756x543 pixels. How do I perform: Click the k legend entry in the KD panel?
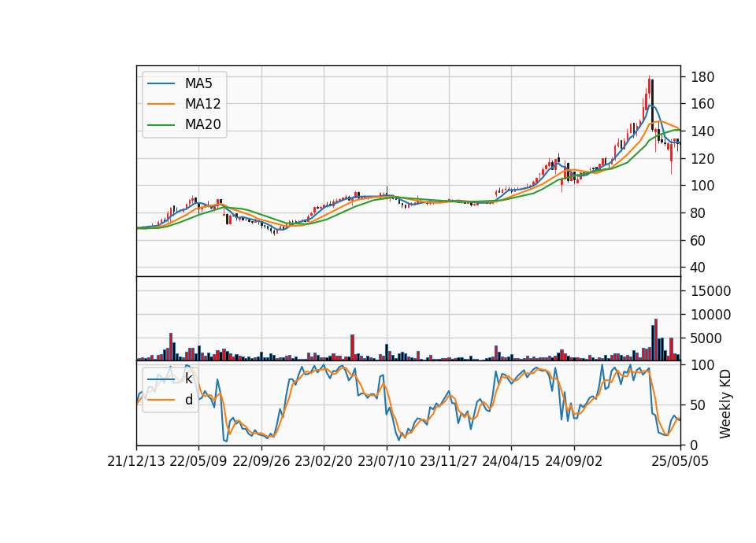(x=188, y=379)
